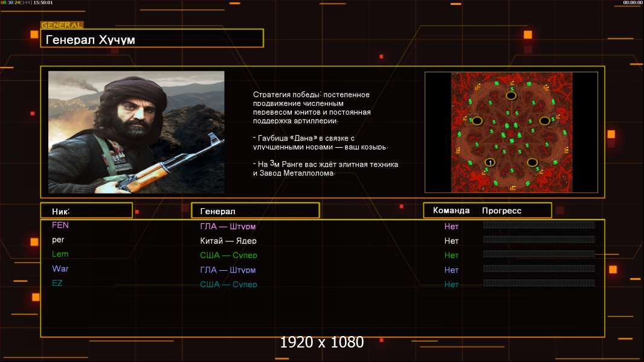The image size is (644, 362).
Task: Select player 'FEN' in the list
Action: point(60,225)
